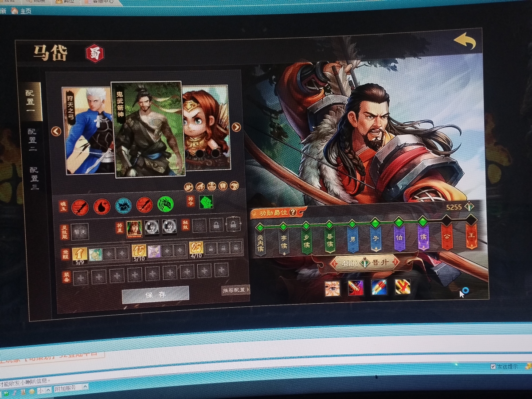The height and width of the screenshot is (399, 532).
Task: Click the yellow back arrow icon
Action: point(465,41)
